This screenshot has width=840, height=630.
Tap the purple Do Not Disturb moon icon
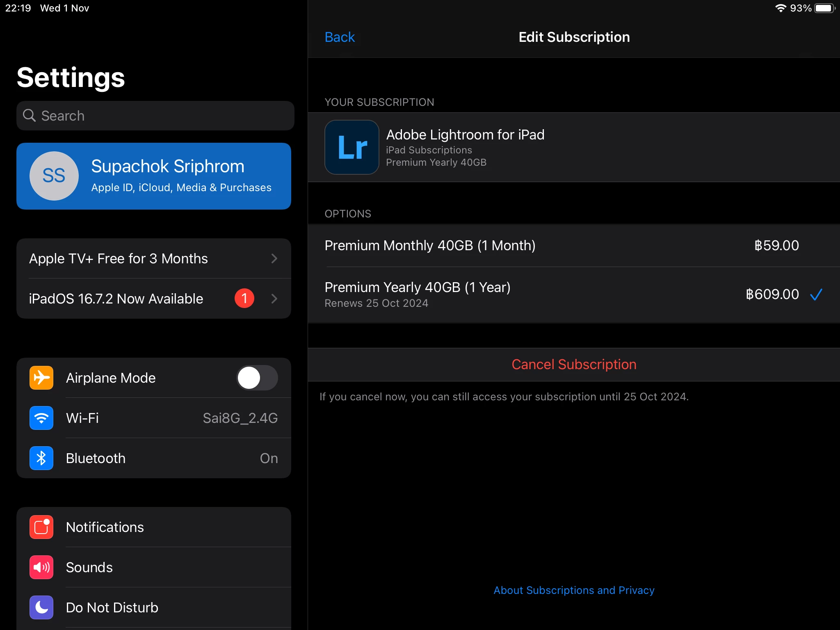[x=41, y=607]
